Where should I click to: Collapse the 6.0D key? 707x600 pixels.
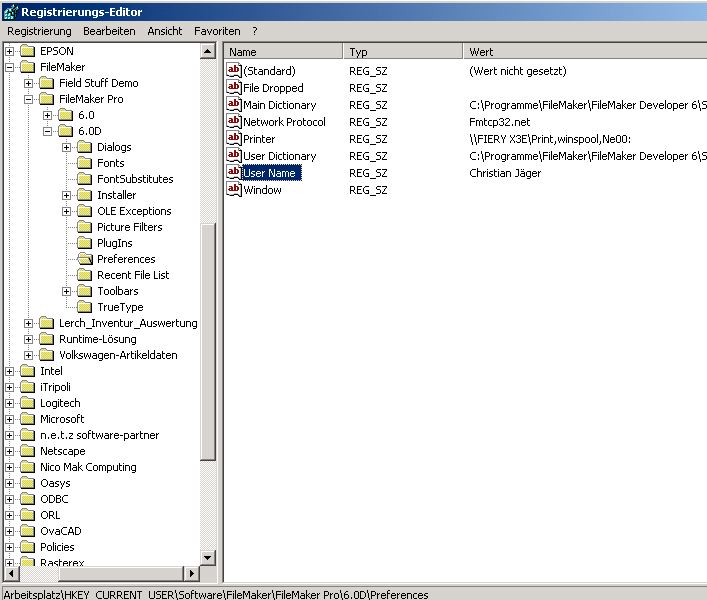coord(47,132)
